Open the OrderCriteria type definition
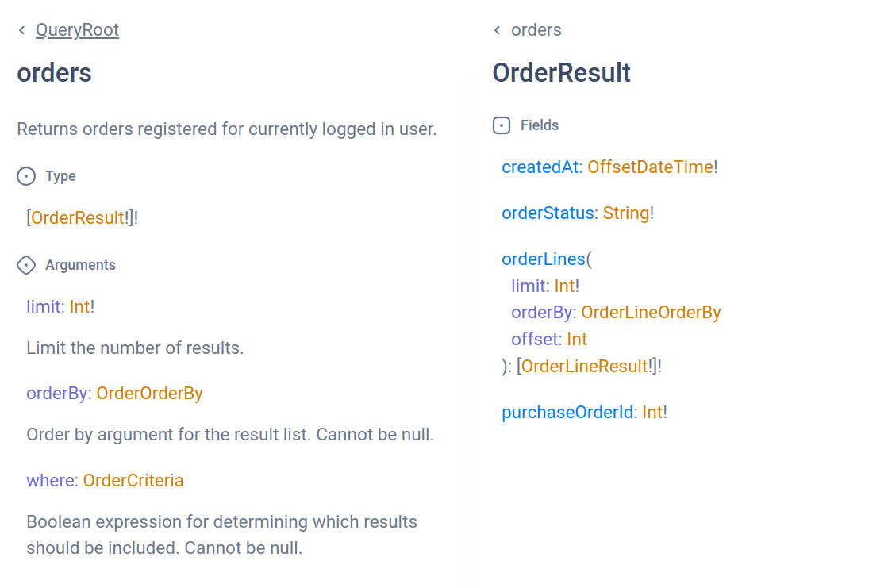 pyautogui.click(x=133, y=480)
